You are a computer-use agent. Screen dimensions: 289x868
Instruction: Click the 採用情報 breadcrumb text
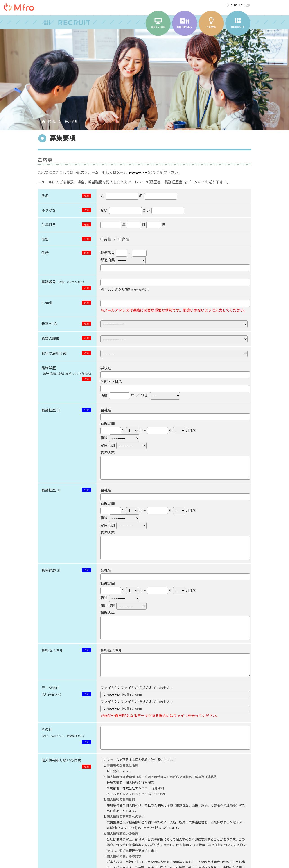[x=71, y=121]
